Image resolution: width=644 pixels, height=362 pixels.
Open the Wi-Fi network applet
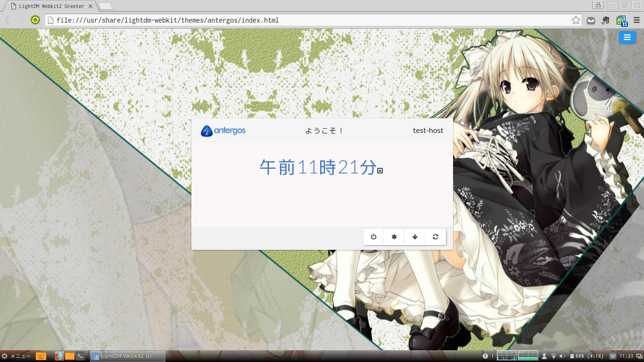[553, 356]
